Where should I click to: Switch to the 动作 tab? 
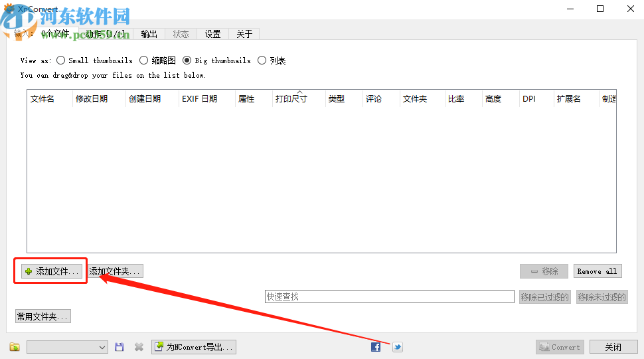pos(105,34)
